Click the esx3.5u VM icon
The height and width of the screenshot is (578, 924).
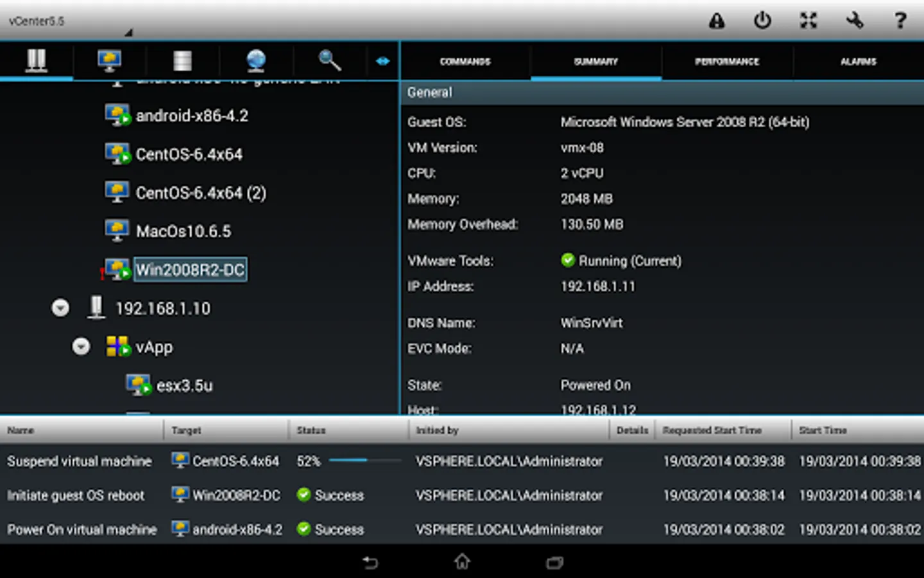(x=139, y=385)
